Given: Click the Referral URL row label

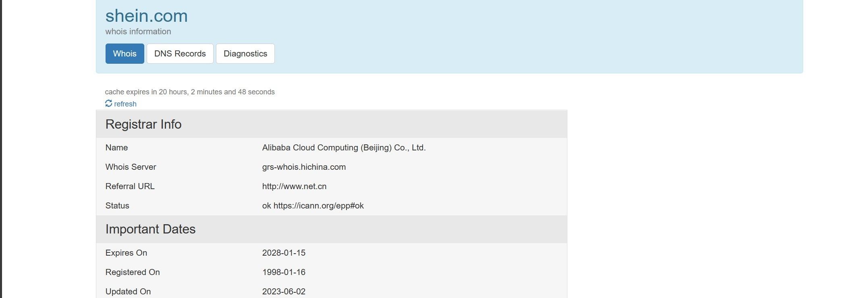Looking at the screenshot, I should click(x=130, y=186).
